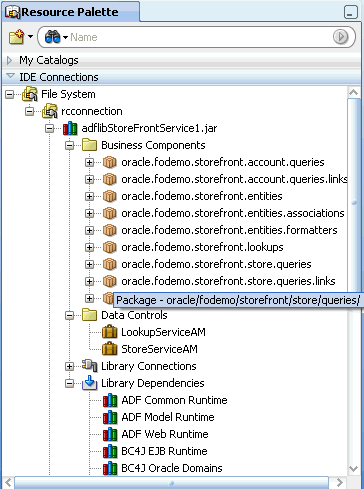This screenshot has width=364, height=489.
Task: Collapse the Library Dependencies node
Action: point(69,383)
